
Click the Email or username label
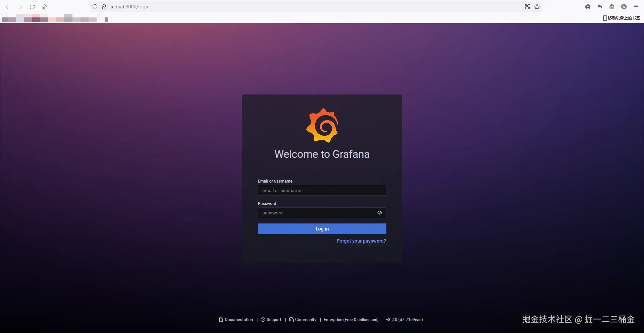point(275,181)
